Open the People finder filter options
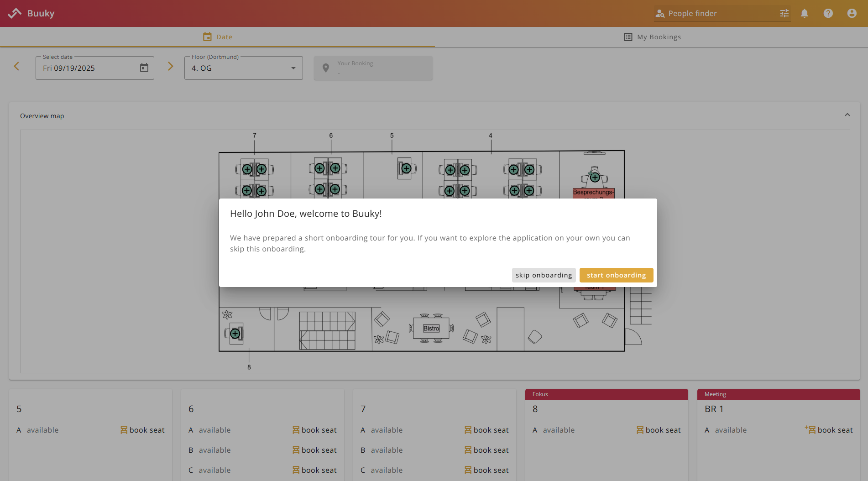The width and height of the screenshot is (868, 481). pyautogui.click(x=784, y=13)
